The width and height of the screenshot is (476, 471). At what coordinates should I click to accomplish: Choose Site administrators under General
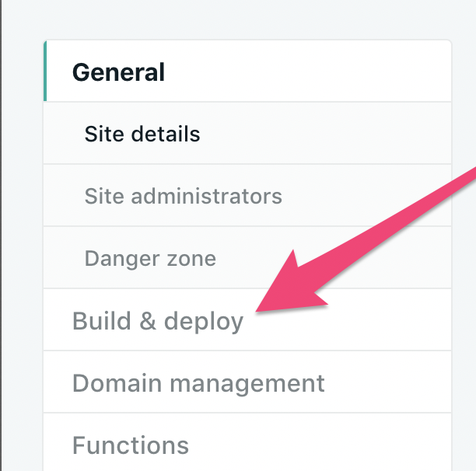click(183, 196)
